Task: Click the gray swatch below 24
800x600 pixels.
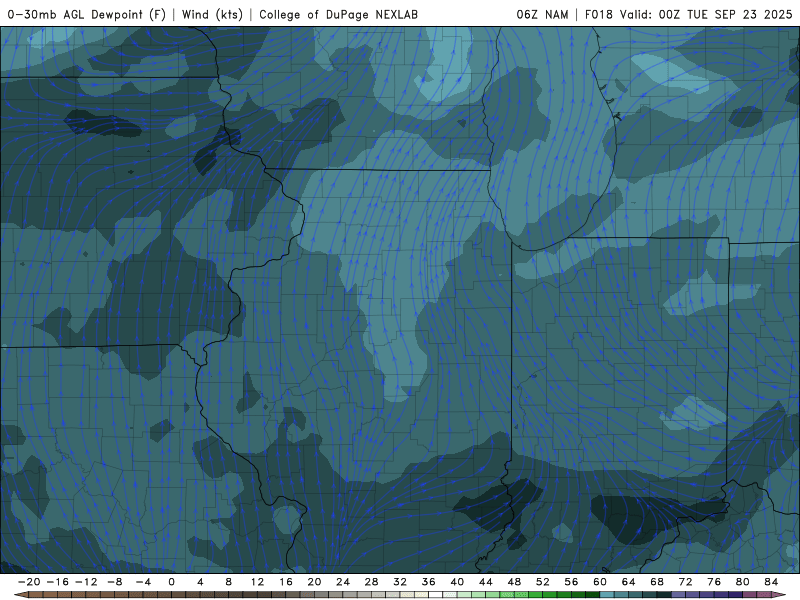Action: (350, 595)
